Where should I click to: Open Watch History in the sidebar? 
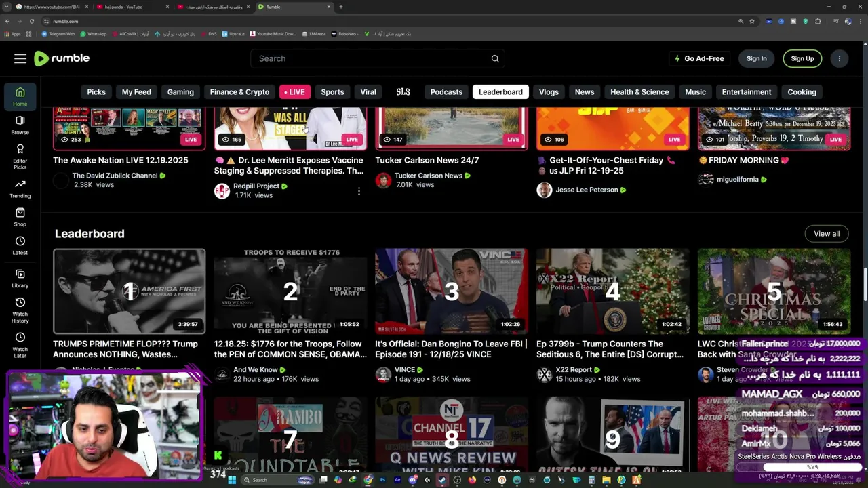pos(20,310)
